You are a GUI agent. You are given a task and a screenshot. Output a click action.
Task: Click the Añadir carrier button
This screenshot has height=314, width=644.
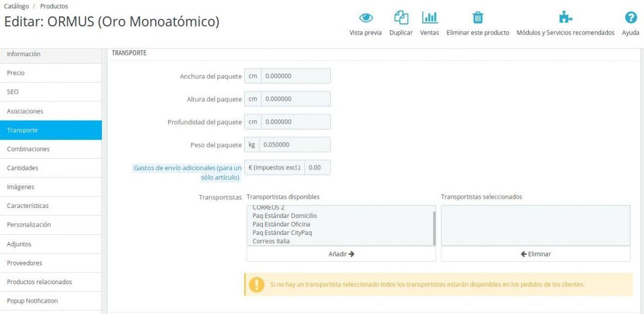[x=341, y=254]
